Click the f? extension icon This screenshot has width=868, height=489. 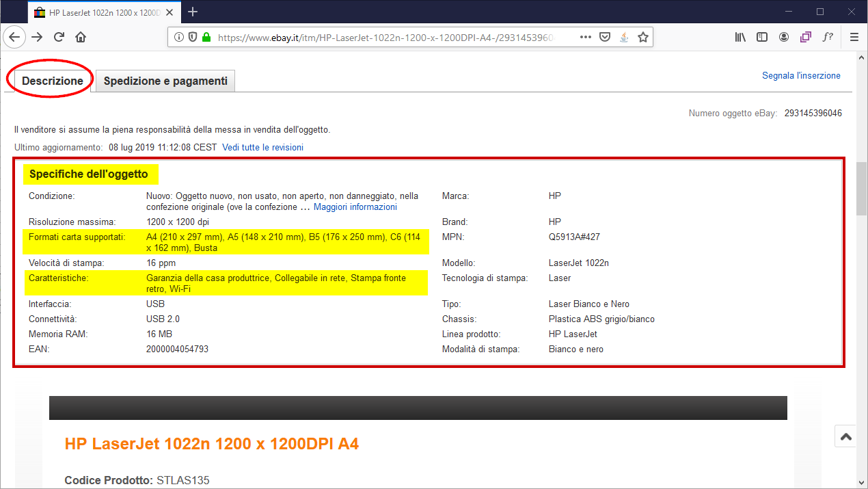click(828, 37)
